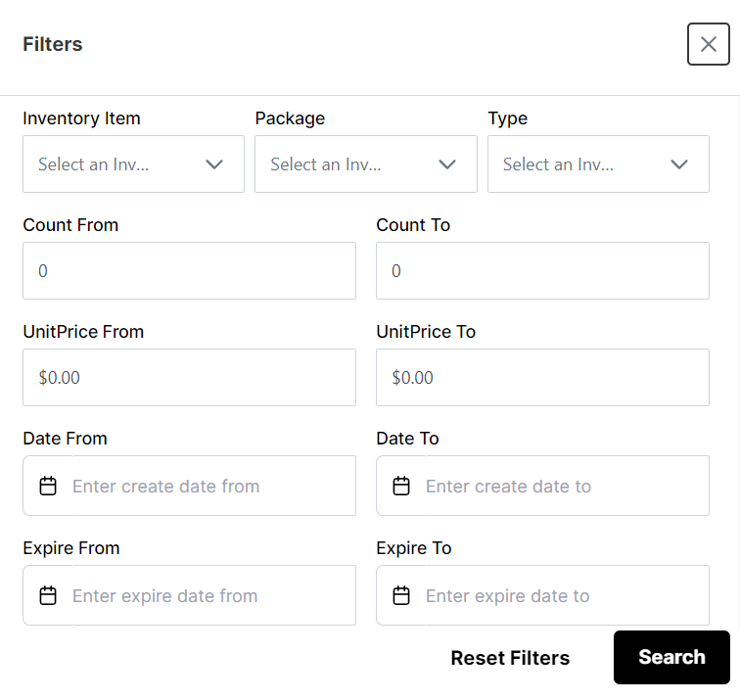This screenshot has height=700, width=740.
Task: Open the Package select box
Action: [366, 163]
